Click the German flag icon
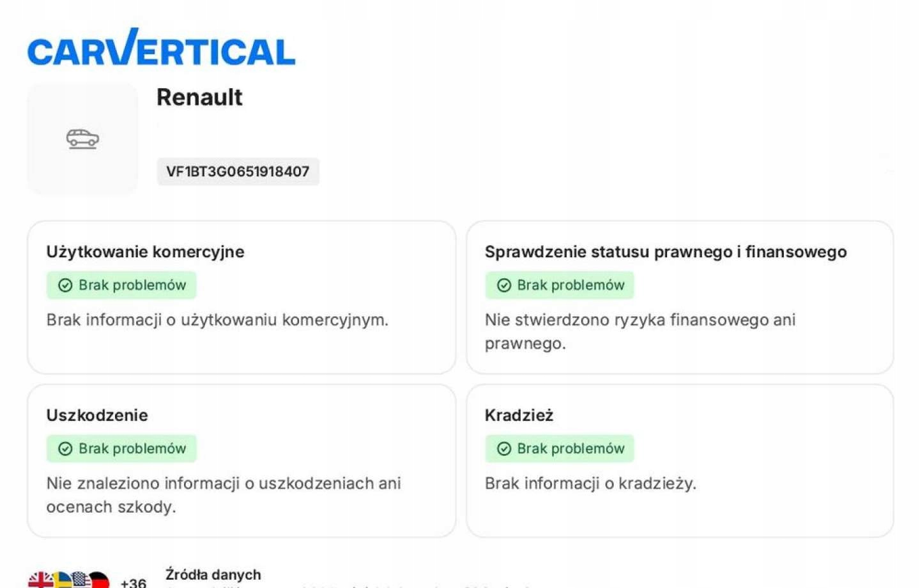This screenshot has width=920, height=588. 99,580
